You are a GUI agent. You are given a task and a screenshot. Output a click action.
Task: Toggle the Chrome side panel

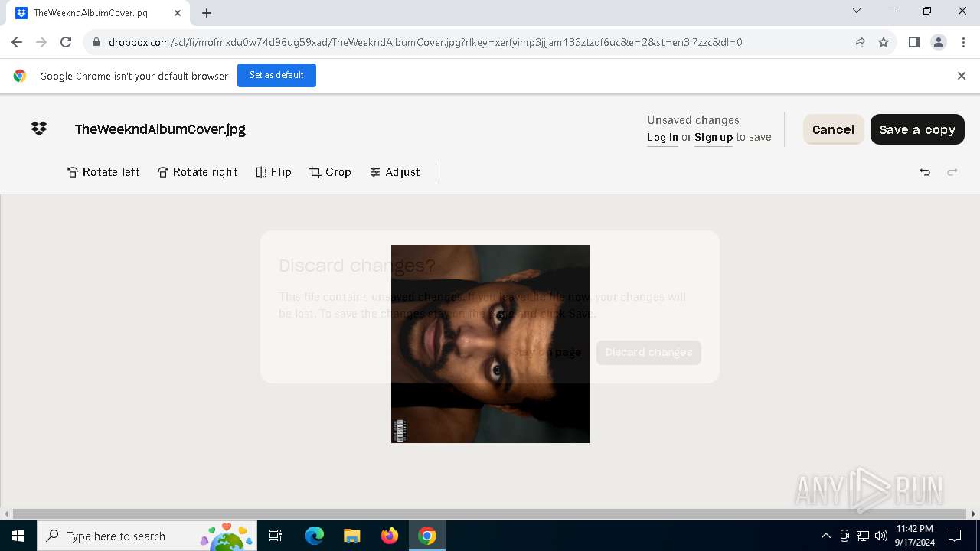913,42
